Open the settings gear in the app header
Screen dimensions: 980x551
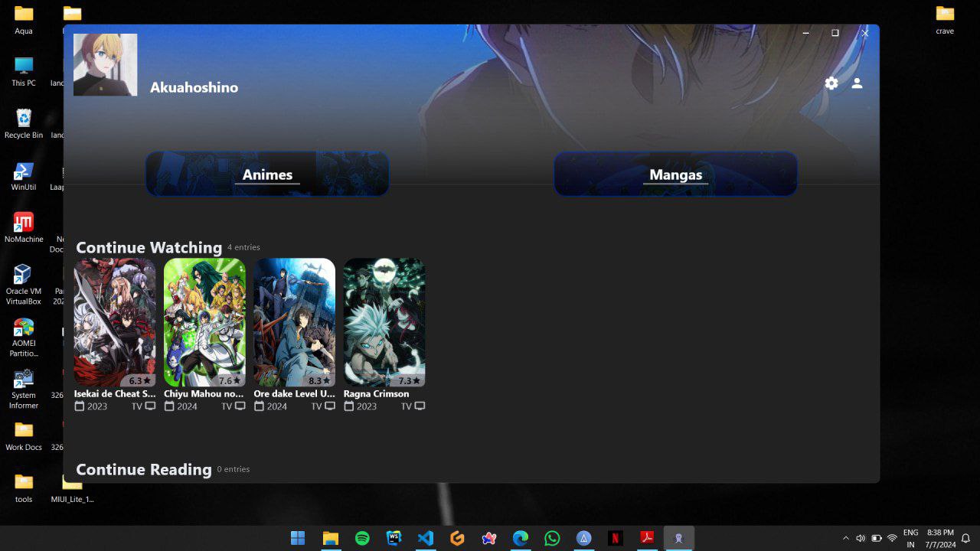point(831,83)
